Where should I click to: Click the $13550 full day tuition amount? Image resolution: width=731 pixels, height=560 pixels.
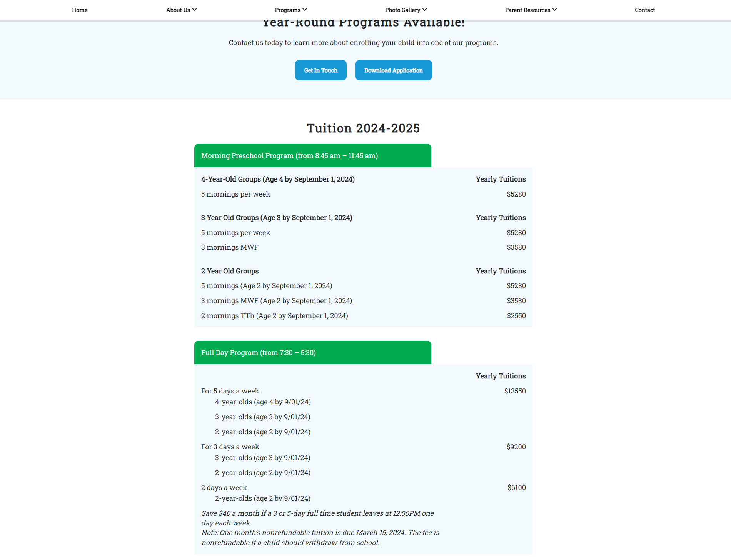point(515,391)
